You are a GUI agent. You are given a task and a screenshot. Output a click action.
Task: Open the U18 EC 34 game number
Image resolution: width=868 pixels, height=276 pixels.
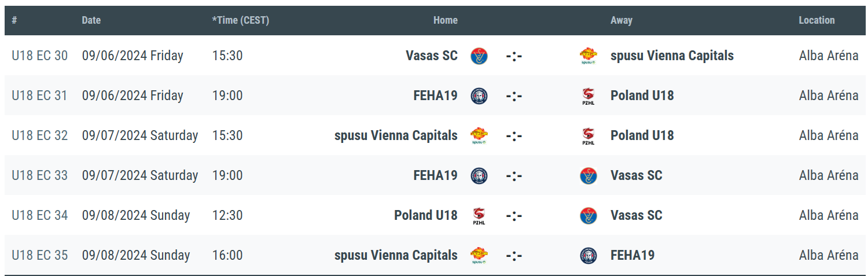click(40, 216)
